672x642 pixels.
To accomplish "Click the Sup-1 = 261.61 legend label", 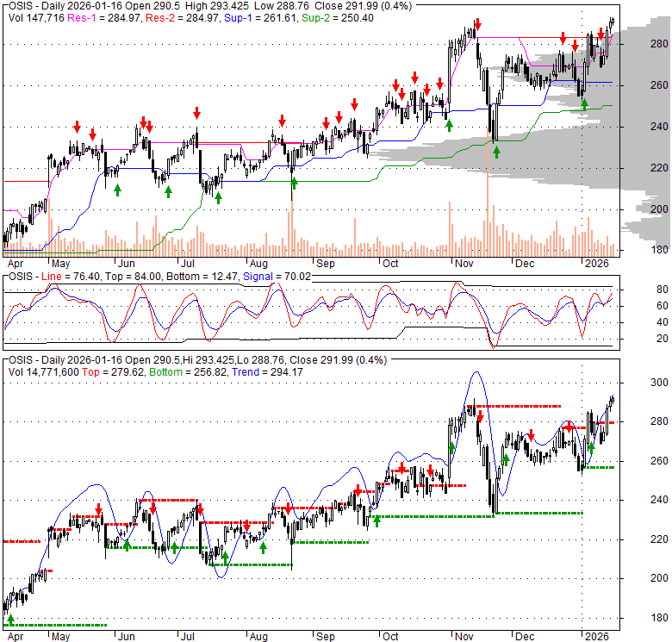I will (x=260, y=18).
